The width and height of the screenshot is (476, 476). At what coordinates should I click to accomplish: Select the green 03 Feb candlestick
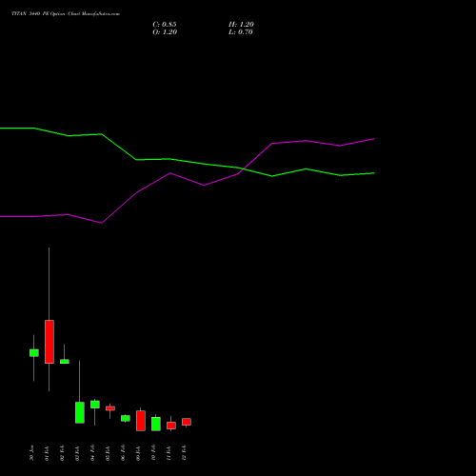80,412
